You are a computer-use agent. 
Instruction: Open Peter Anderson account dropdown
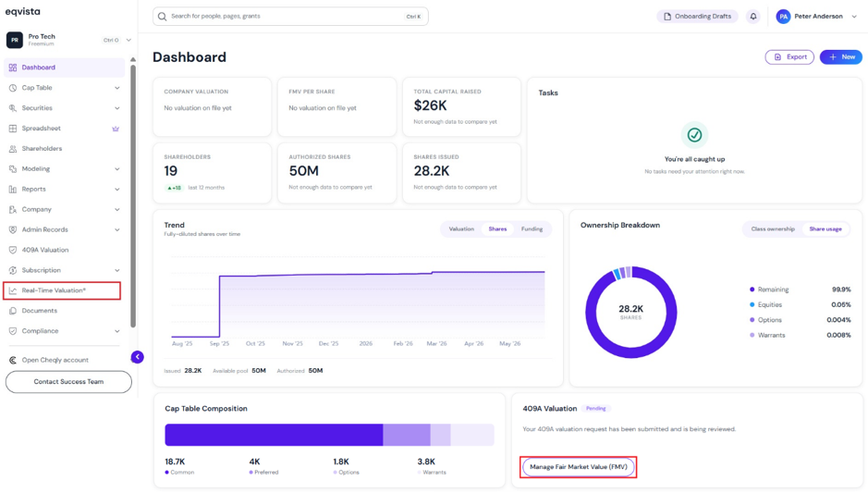pyautogui.click(x=854, y=17)
